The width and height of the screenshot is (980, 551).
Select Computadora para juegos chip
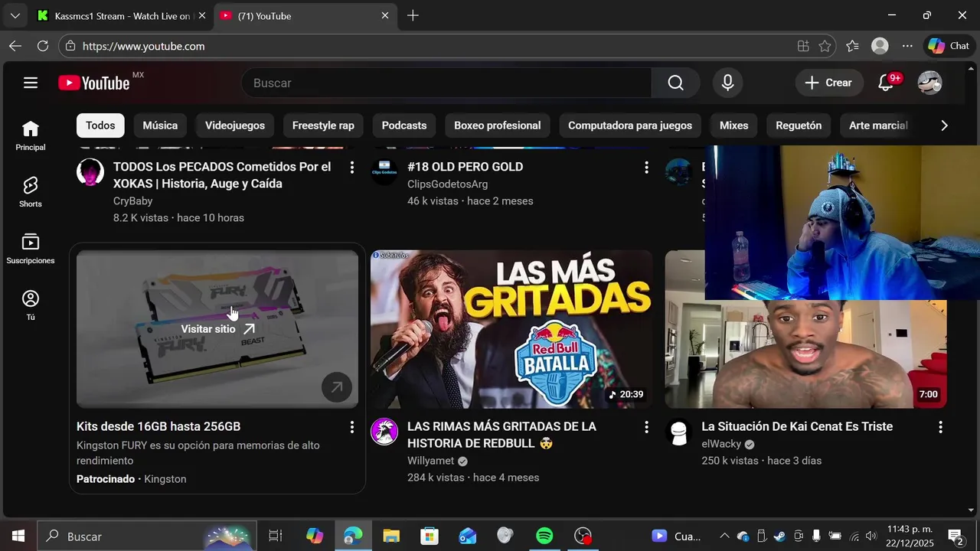pos(630,126)
